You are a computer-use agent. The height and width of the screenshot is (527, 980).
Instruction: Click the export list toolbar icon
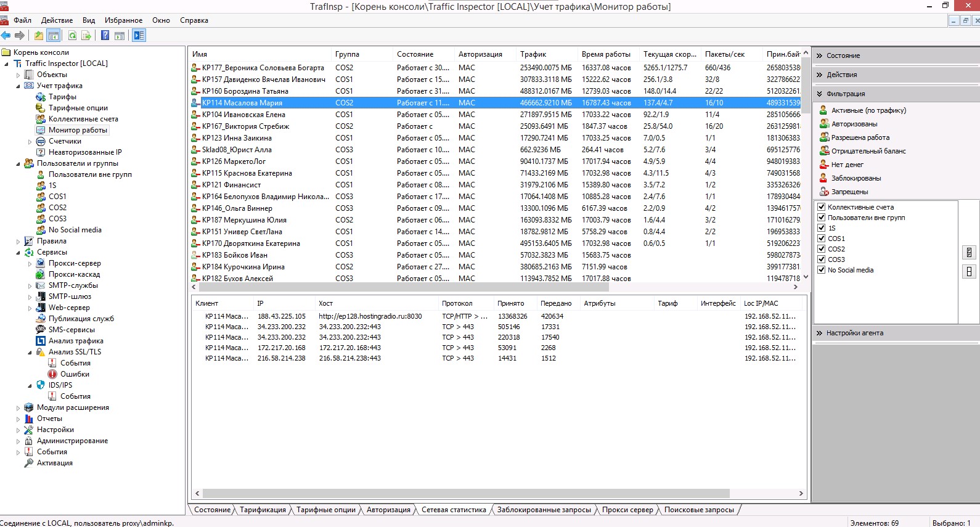coord(86,36)
